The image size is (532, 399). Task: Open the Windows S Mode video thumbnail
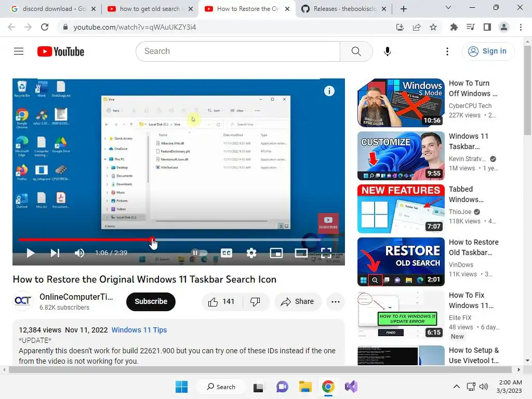click(x=401, y=103)
